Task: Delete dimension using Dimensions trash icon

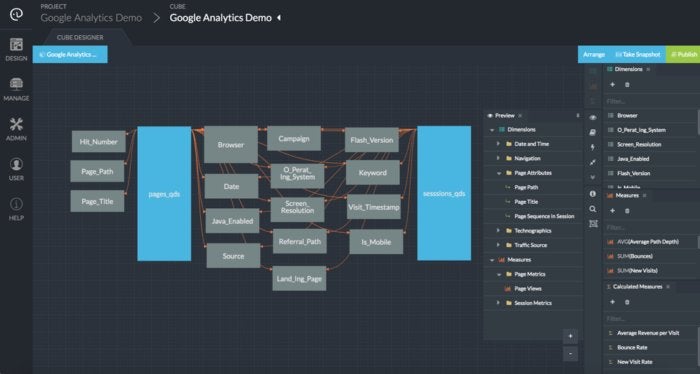Action: tap(627, 85)
